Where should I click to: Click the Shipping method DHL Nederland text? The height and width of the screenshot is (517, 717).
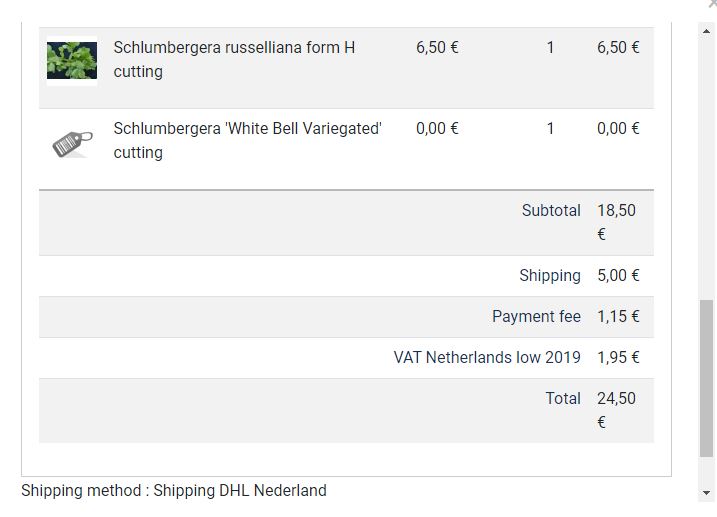[x=174, y=491]
